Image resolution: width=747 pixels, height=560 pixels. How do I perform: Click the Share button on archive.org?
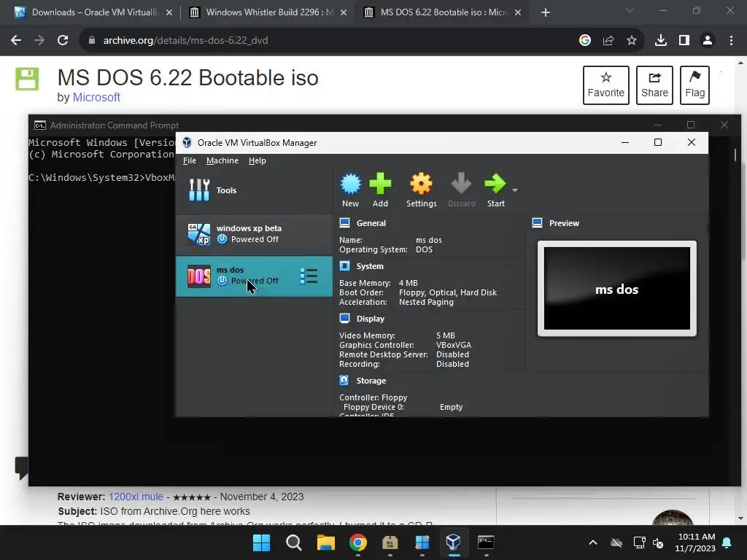pos(654,85)
